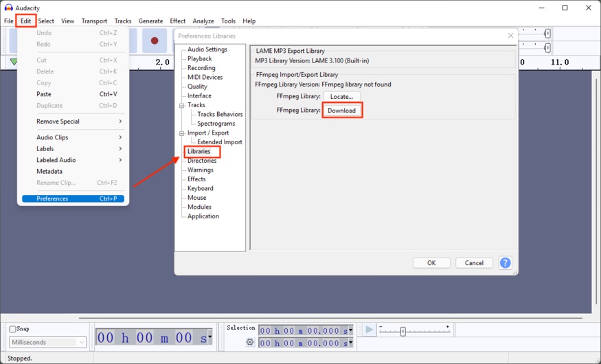The width and height of the screenshot is (601, 364).
Task: Collapse the Import / Export tree node
Action: coord(182,133)
